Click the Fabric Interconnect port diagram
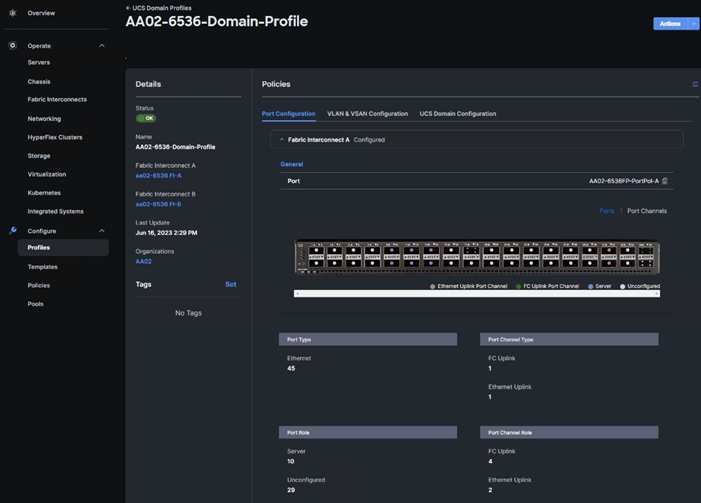The height and width of the screenshot is (503, 701). (x=477, y=257)
